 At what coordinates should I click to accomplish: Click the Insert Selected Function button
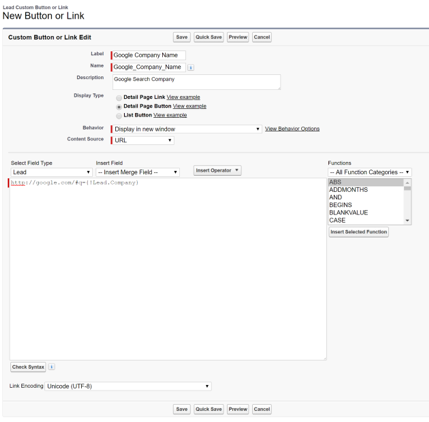(x=359, y=232)
